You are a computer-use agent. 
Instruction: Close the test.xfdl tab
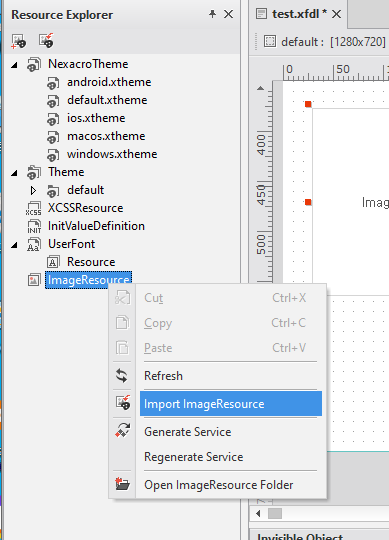336,14
